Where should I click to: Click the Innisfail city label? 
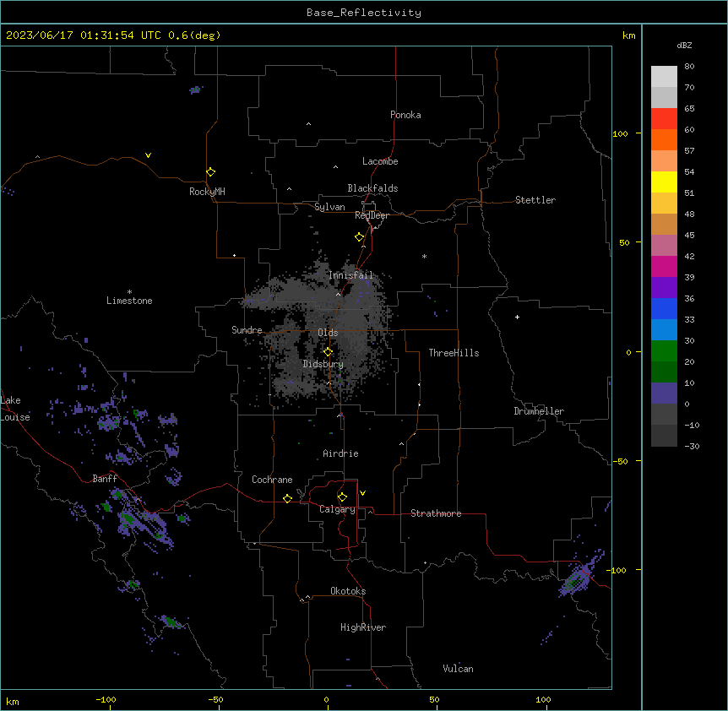click(350, 275)
